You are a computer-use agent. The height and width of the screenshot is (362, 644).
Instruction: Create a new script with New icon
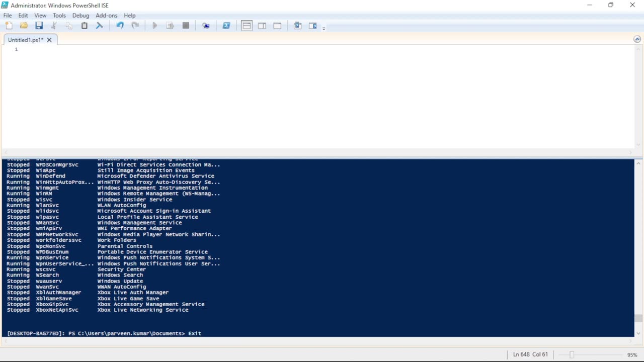point(9,26)
